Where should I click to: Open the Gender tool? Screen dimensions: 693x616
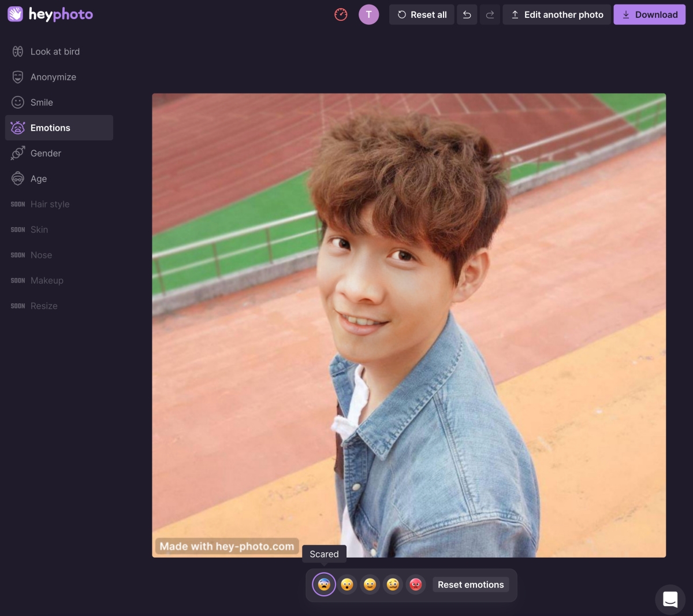point(59,153)
